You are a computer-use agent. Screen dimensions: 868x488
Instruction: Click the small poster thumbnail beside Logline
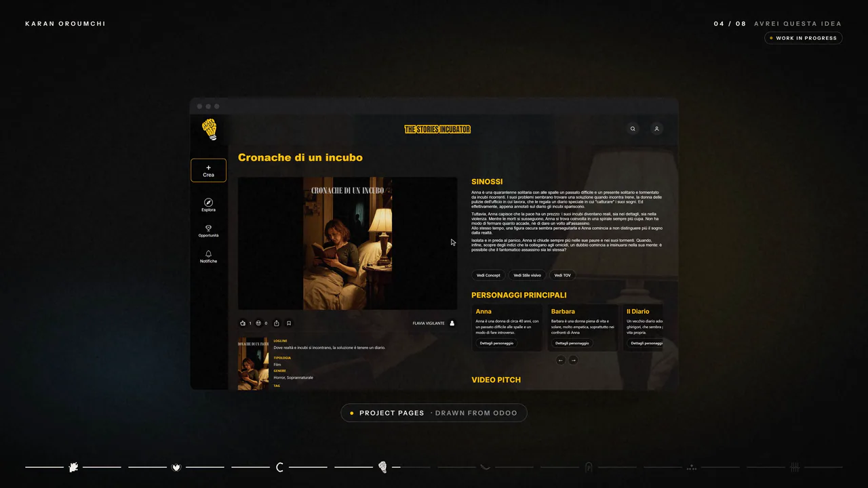click(253, 364)
